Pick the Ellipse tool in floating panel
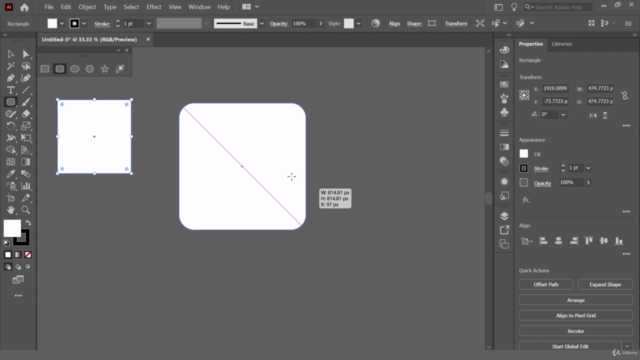The height and width of the screenshot is (360, 640). (75, 69)
